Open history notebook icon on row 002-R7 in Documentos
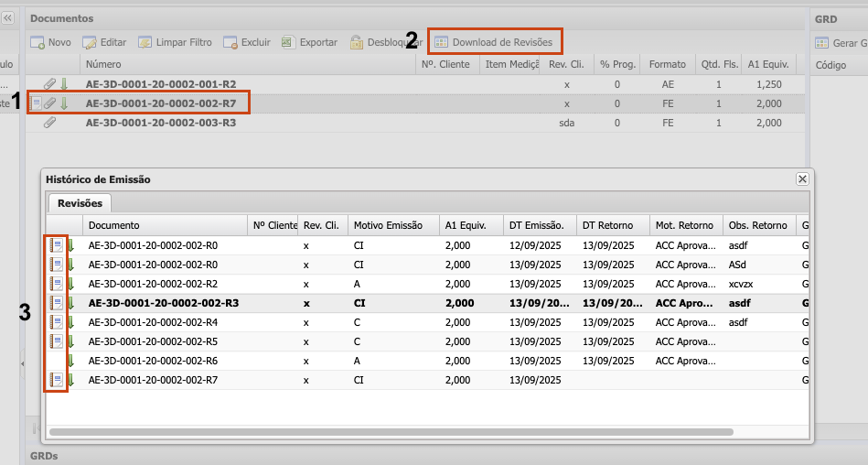The image size is (868, 465). point(37,103)
